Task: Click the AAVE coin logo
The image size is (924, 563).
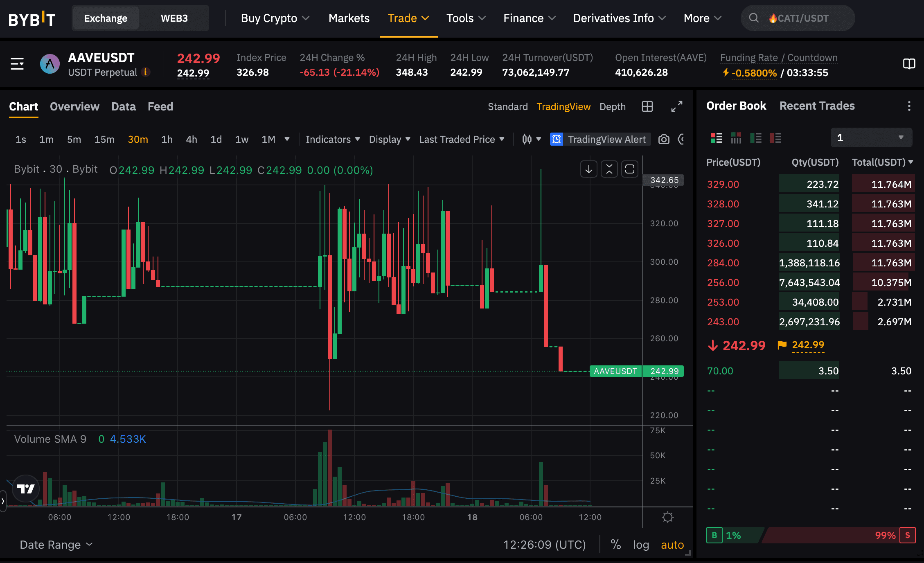Action: point(50,64)
